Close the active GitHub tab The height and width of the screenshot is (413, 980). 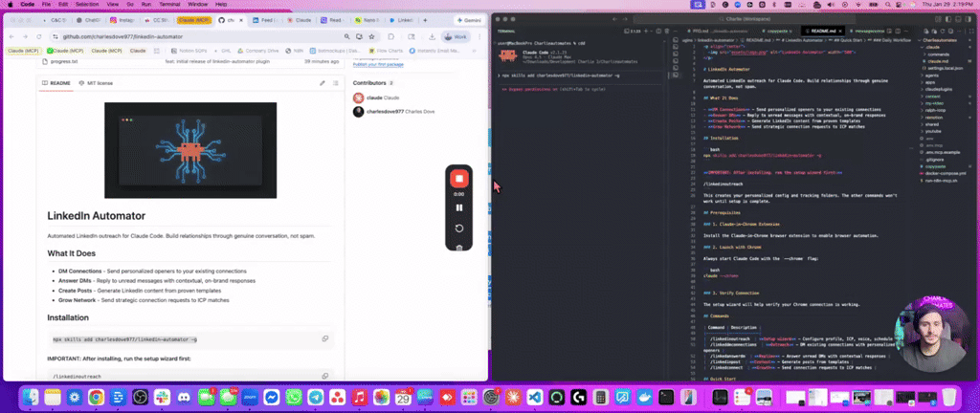(242, 20)
